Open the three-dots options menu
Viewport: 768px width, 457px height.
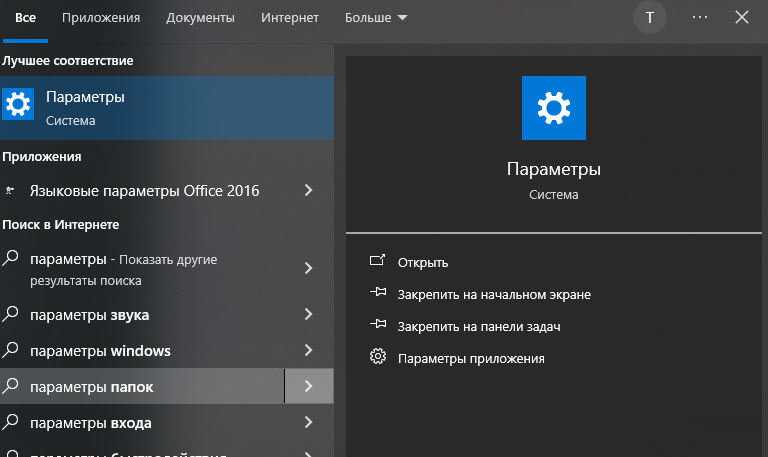[700, 17]
